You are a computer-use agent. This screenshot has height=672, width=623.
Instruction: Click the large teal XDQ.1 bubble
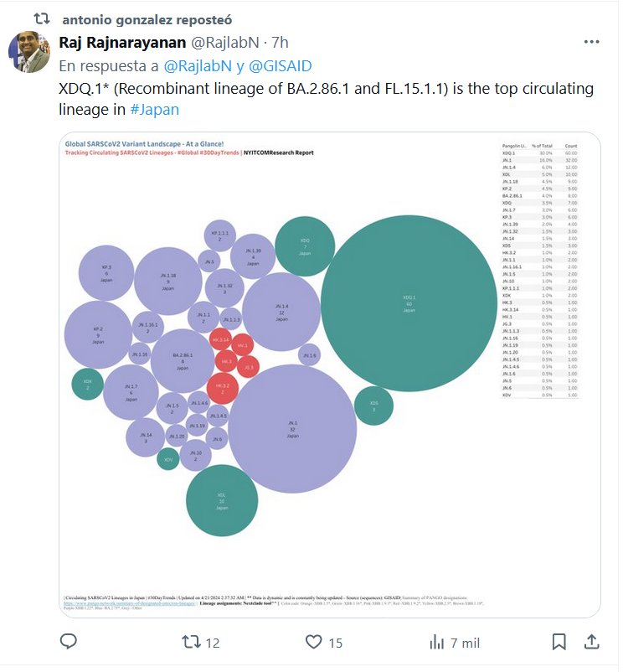click(409, 303)
